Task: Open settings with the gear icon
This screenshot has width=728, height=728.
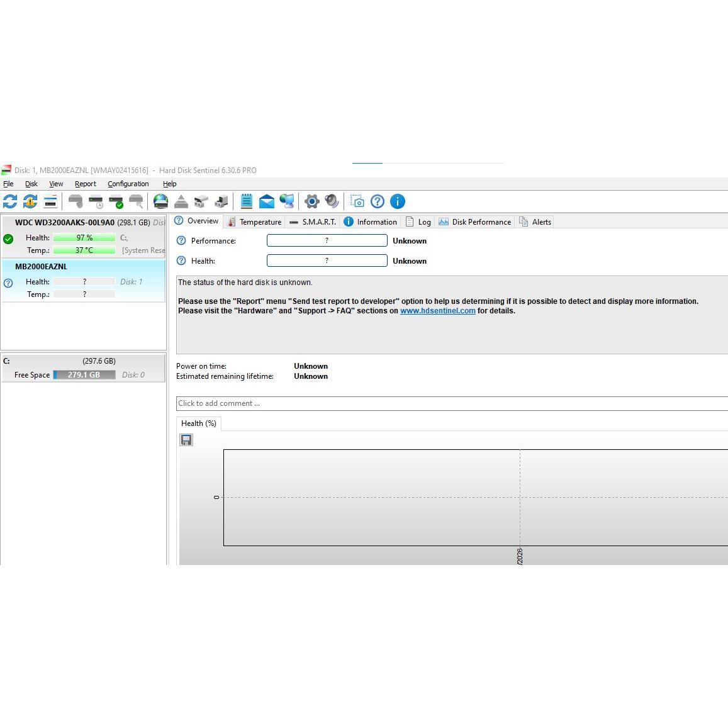Action: pos(312,201)
